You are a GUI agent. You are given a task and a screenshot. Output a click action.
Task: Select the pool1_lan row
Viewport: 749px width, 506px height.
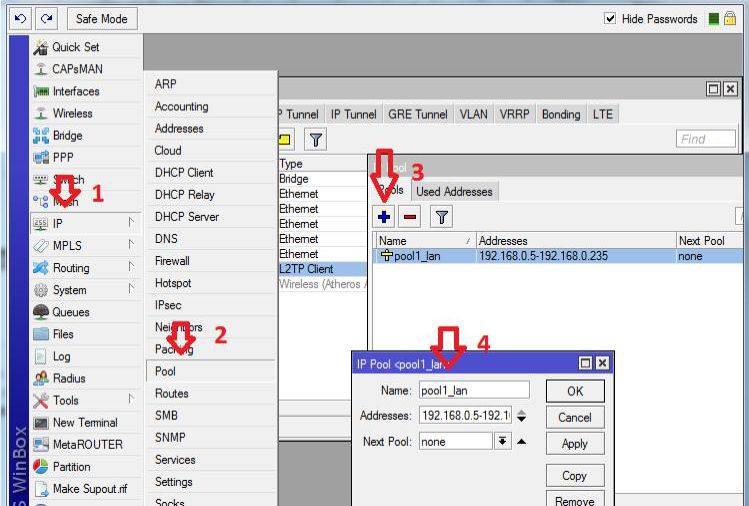[x=558, y=256]
